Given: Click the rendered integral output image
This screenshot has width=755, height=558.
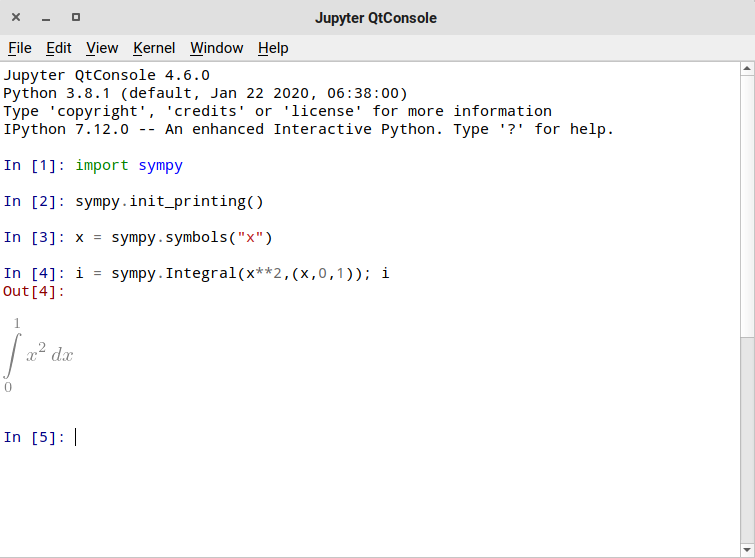Looking at the screenshot, I should [40, 355].
